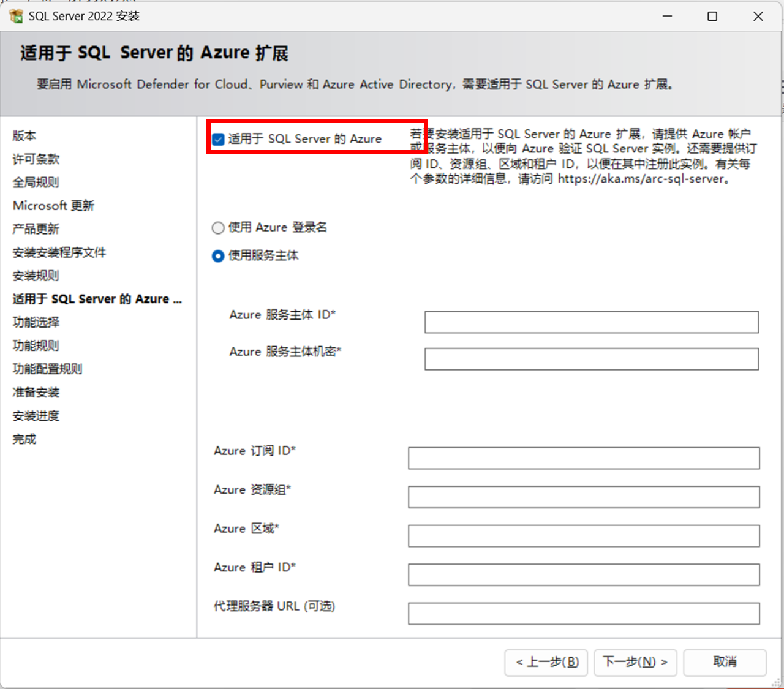Viewport: 784px width, 689px height.
Task: Select the 准备安装 step in the sidebar
Action: coord(36,393)
